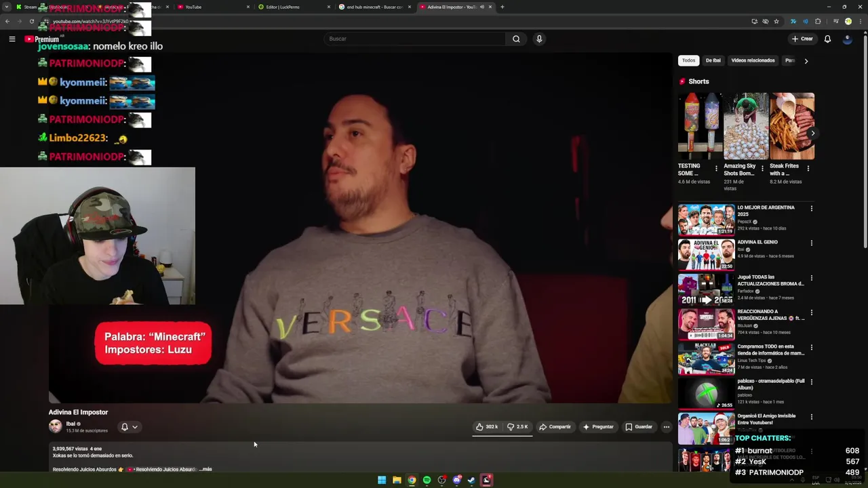The height and width of the screenshot is (488, 868).
Task: Select the Todos filter chip
Action: tap(688, 60)
